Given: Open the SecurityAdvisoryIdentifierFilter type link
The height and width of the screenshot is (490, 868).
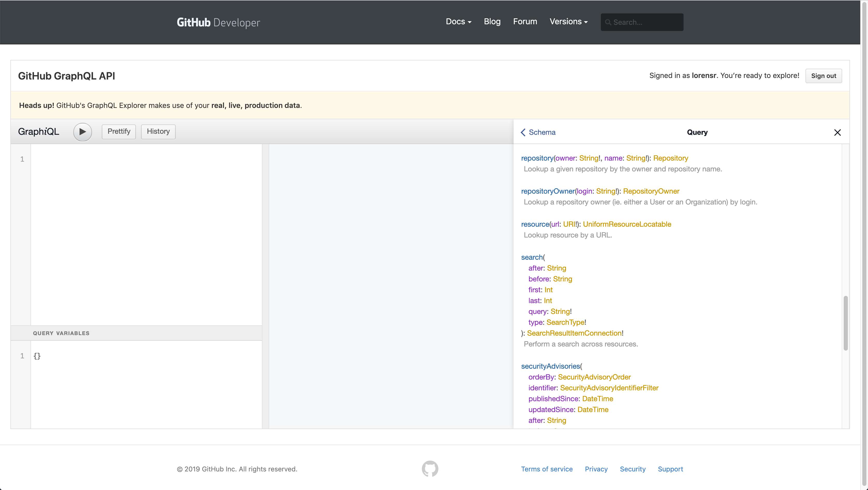Looking at the screenshot, I should click(609, 388).
